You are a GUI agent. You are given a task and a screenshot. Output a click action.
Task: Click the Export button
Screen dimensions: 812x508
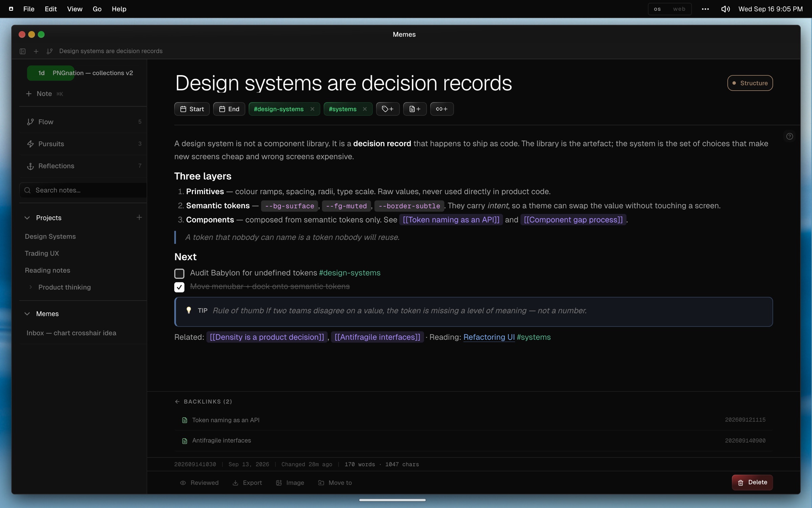point(247,483)
